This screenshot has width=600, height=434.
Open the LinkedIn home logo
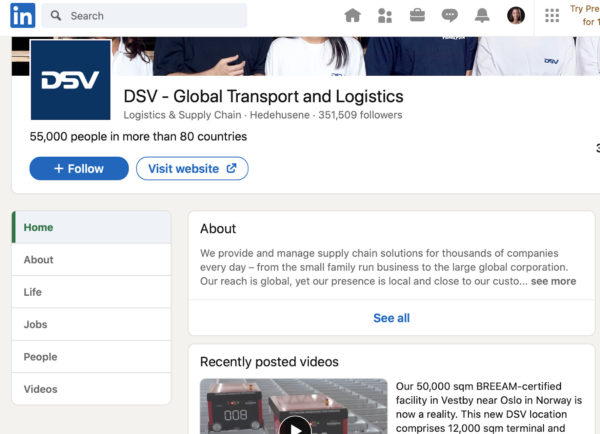tap(23, 15)
